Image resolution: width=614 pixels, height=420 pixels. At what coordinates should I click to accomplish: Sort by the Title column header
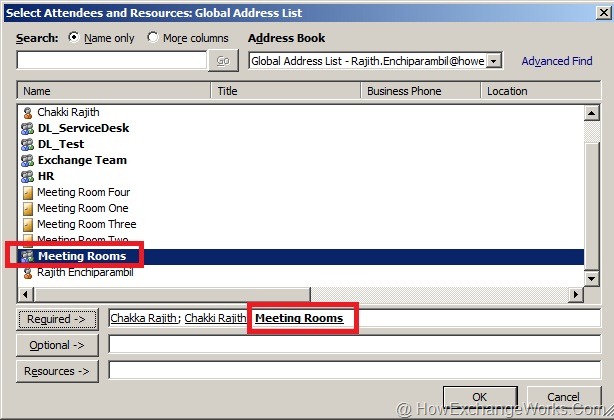285,91
